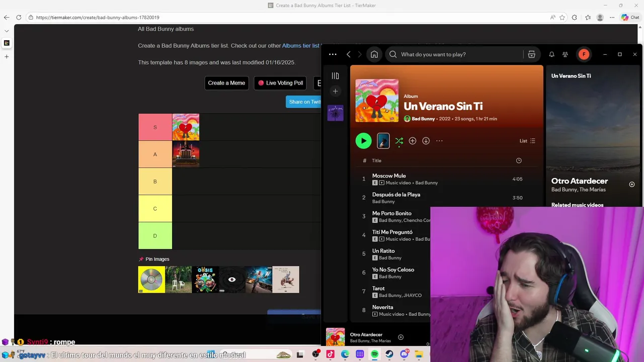Select the TierMaker vertical tab icon
The height and width of the screenshot is (362, 644).
pyautogui.click(x=7, y=43)
